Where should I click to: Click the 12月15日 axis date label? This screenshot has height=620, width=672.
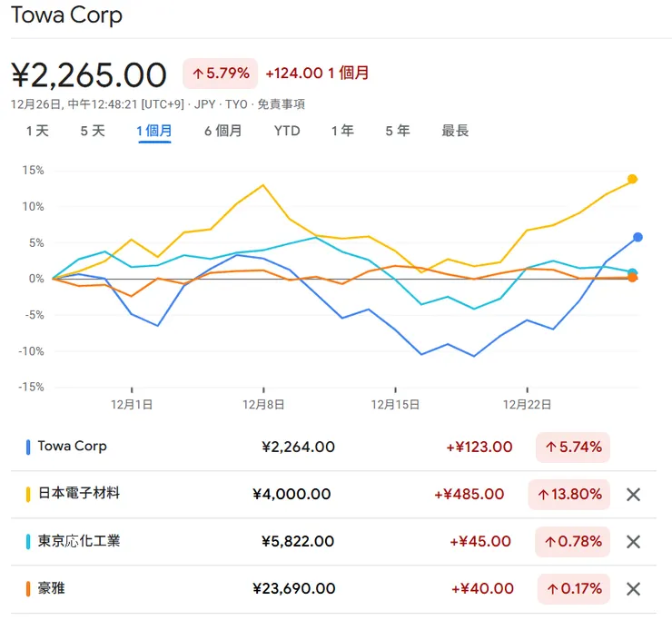(x=395, y=405)
